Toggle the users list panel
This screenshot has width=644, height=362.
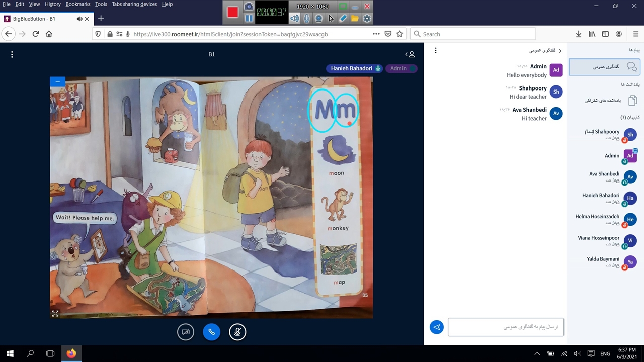411,54
